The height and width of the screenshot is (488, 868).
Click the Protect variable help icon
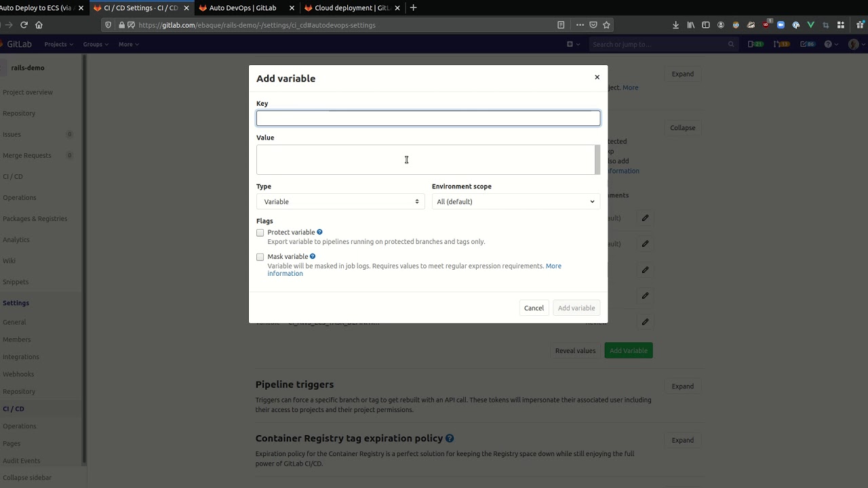[319, 232]
